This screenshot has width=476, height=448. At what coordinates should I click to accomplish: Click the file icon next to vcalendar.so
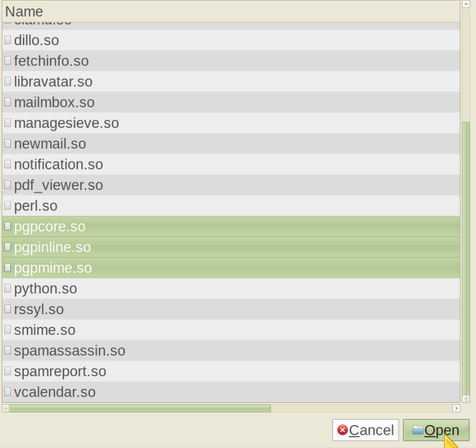7,392
